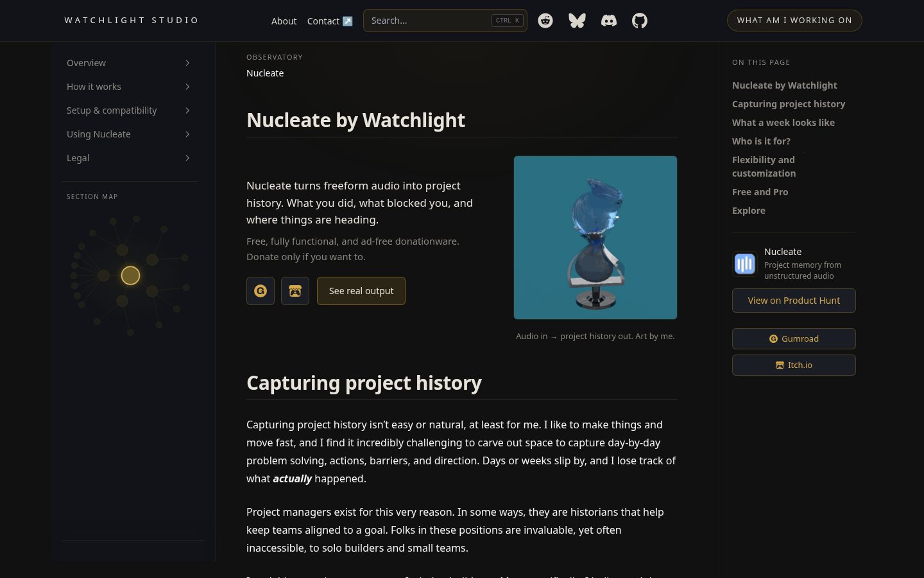Click the What Am I Working On button
924x578 pixels.
(794, 21)
